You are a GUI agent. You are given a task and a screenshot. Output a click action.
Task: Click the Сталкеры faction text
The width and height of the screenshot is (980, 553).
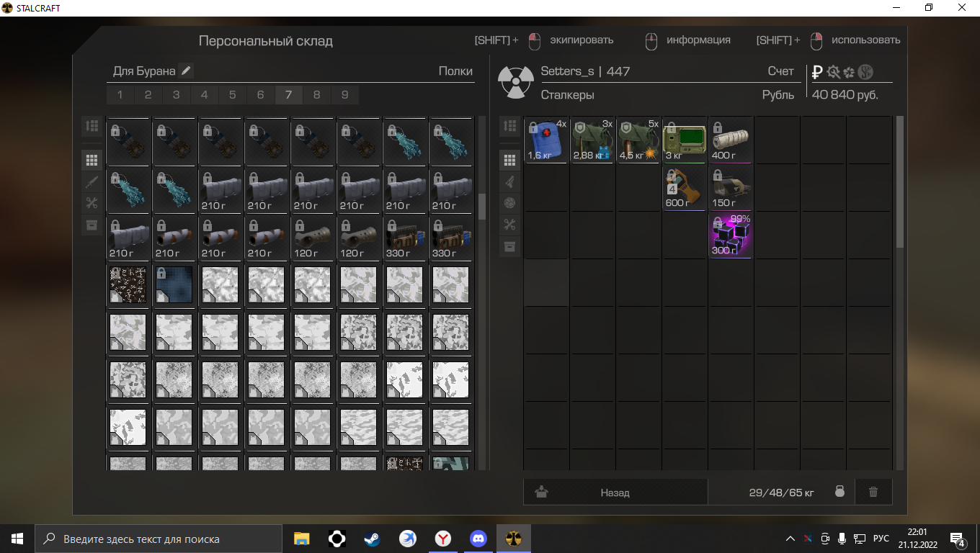point(568,95)
